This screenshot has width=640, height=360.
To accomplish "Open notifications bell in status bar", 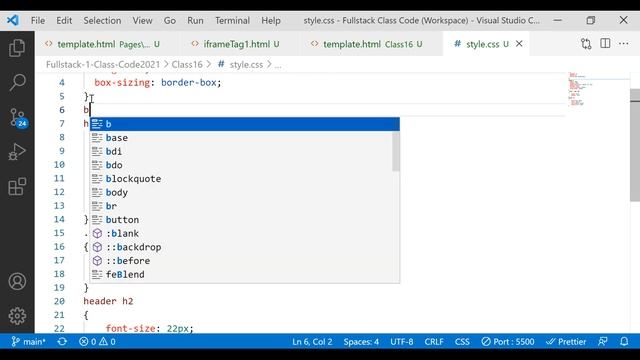I will pyautogui.click(x=624, y=342).
